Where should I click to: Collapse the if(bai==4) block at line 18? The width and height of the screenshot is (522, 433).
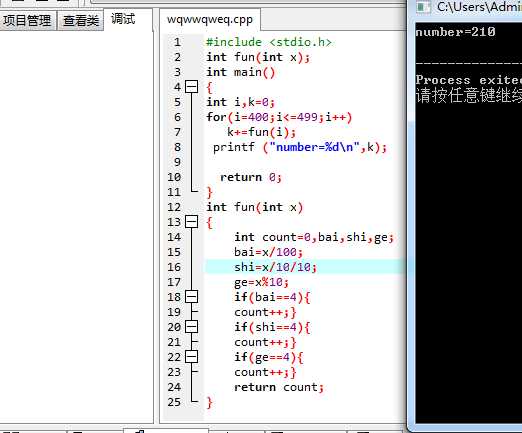tap(191, 297)
